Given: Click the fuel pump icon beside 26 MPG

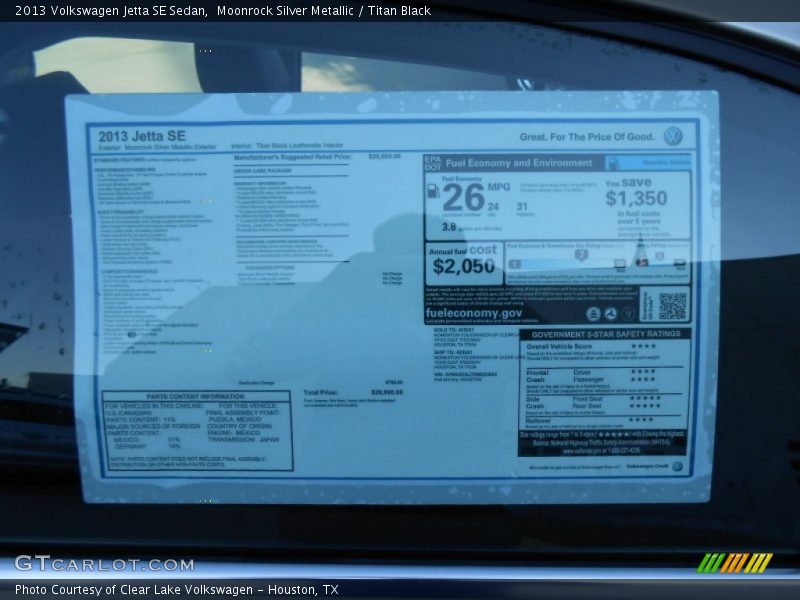Looking at the screenshot, I should coord(433,190).
